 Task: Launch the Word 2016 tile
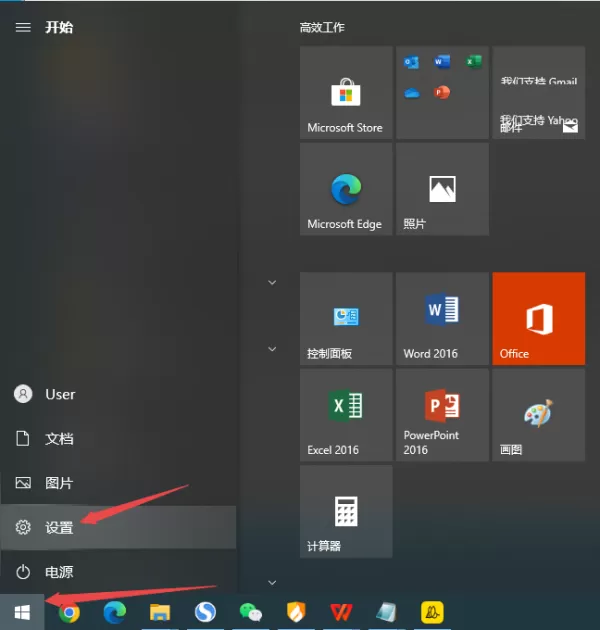point(442,319)
